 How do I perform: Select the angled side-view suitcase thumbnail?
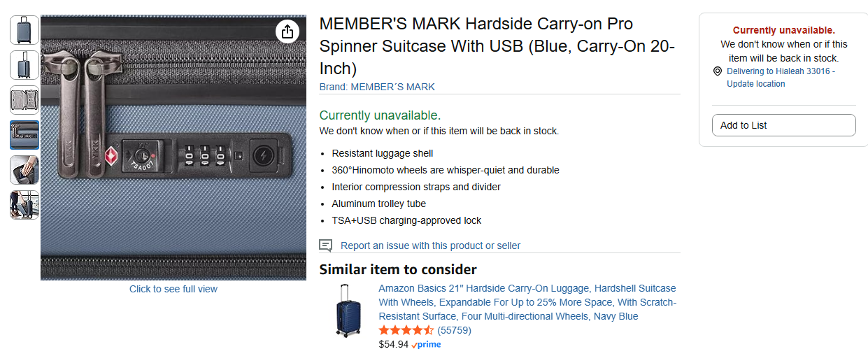[24, 65]
